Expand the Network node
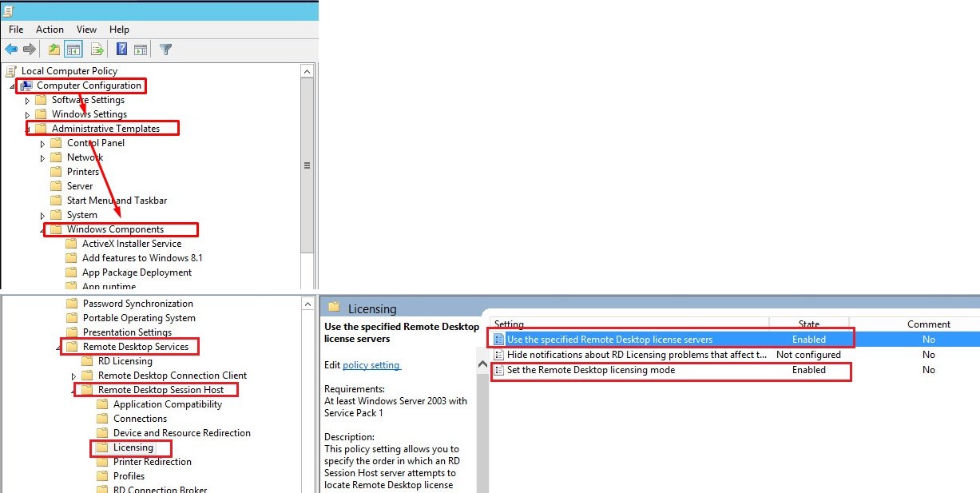Image resolution: width=980 pixels, height=493 pixels. tap(42, 158)
